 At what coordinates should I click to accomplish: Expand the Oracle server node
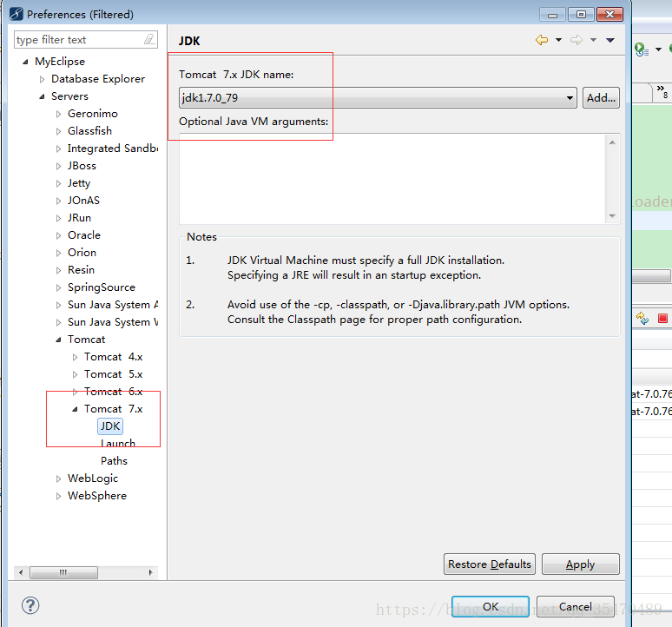59,235
